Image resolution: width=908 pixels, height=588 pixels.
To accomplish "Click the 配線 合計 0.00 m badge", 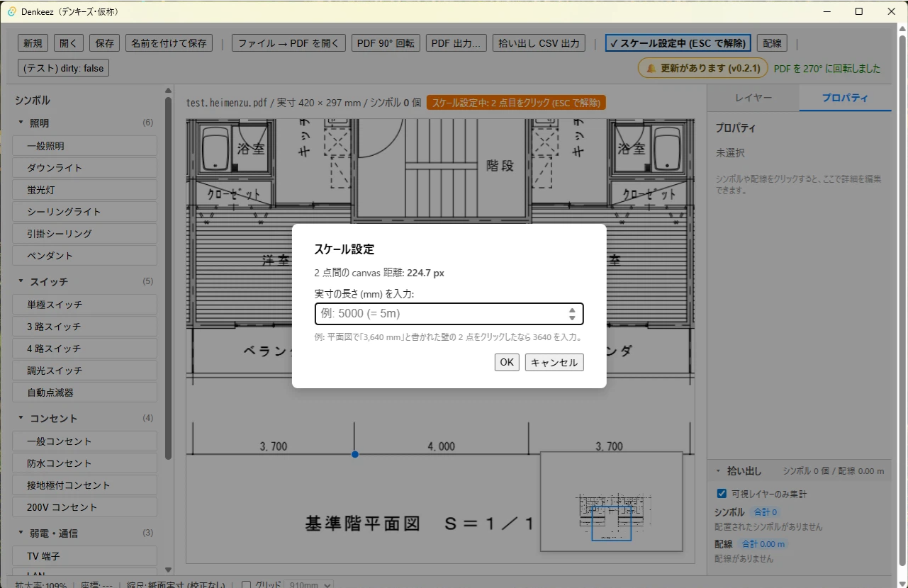I will pyautogui.click(x=762, y=544).
